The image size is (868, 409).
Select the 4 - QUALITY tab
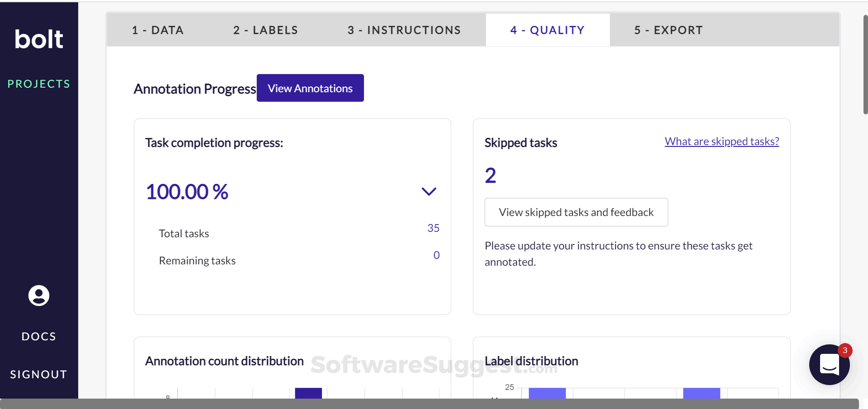547,30
